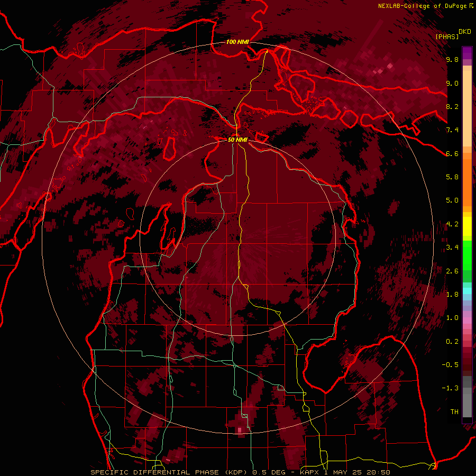Select the 4.2 color scale value
Viewport: 476px width, 476px height.
click(452, 224)
